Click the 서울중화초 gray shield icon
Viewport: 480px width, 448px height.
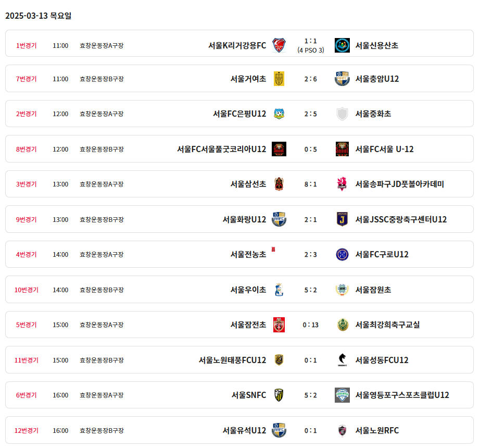[342, 114]
